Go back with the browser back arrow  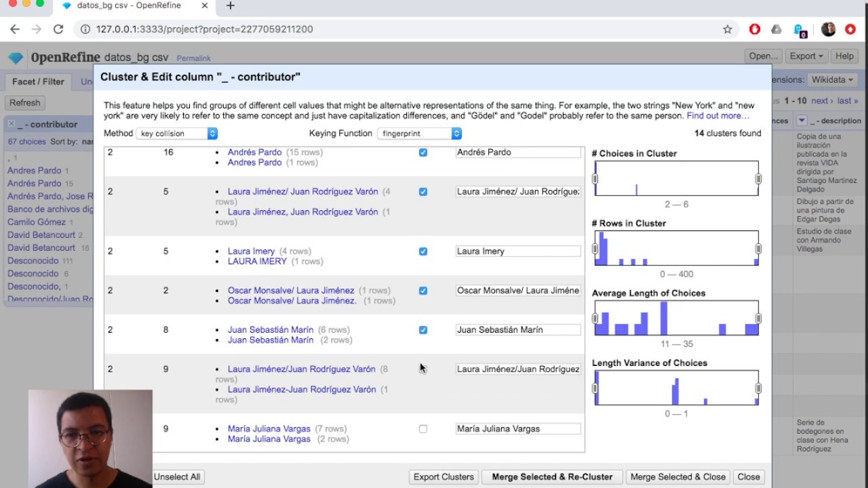click(x=15, y=29)
